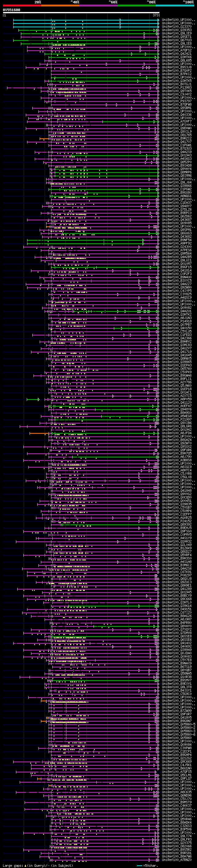197x868 pixels.
Task: Click the UniRef100_Q8L685 label
Action: tap(177, 60)
